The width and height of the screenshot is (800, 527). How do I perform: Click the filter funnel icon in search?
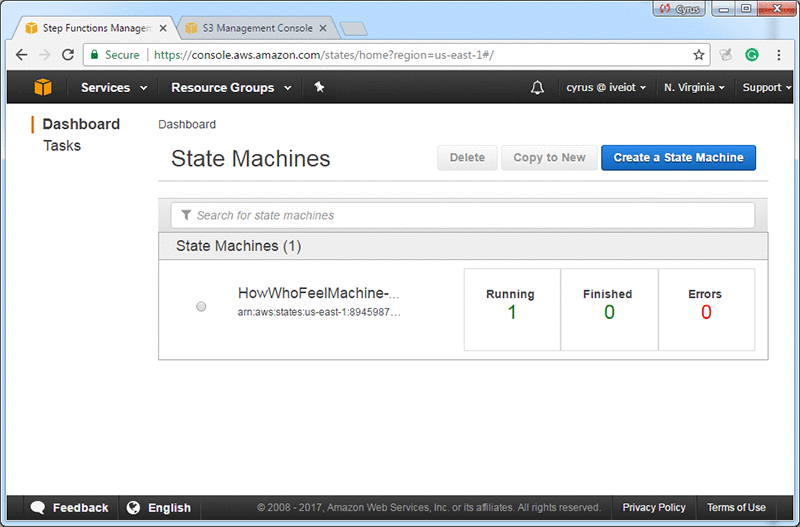point(186,215)
